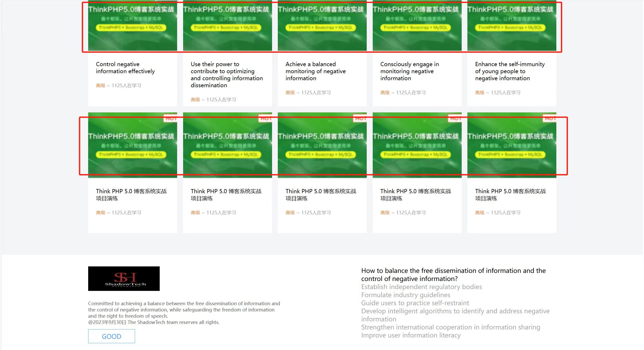Open the 'Enhance the self-immunity of young people' title
This screenshot has width=644, height=350.
tap(509, 71)
